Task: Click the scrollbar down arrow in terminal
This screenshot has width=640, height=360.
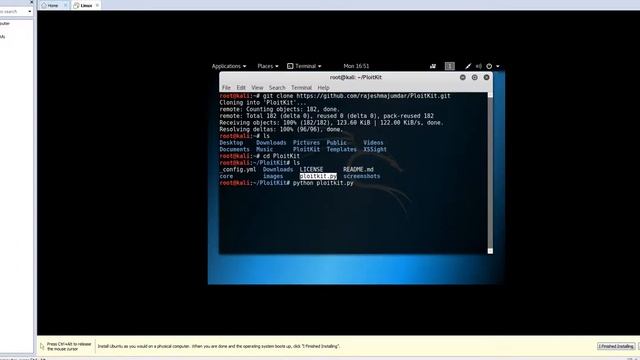Action: (490, 251)
